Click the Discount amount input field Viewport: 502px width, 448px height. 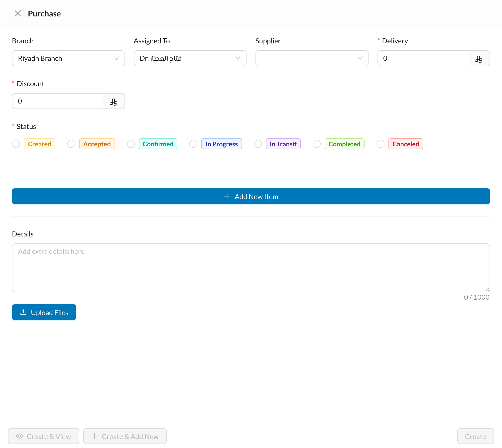pyautogui.click(x=58, y=101)
